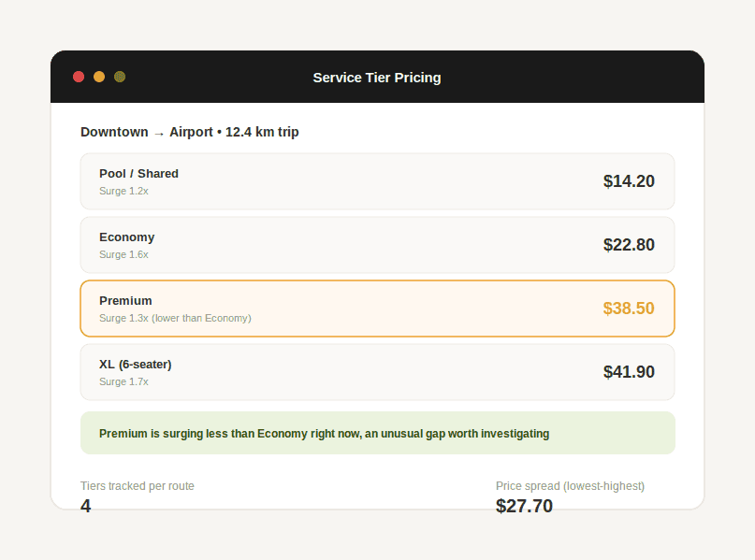Viewport: 755px width, 560px height.
Task: Click the $14.20 price
Action: click(629, 181)
